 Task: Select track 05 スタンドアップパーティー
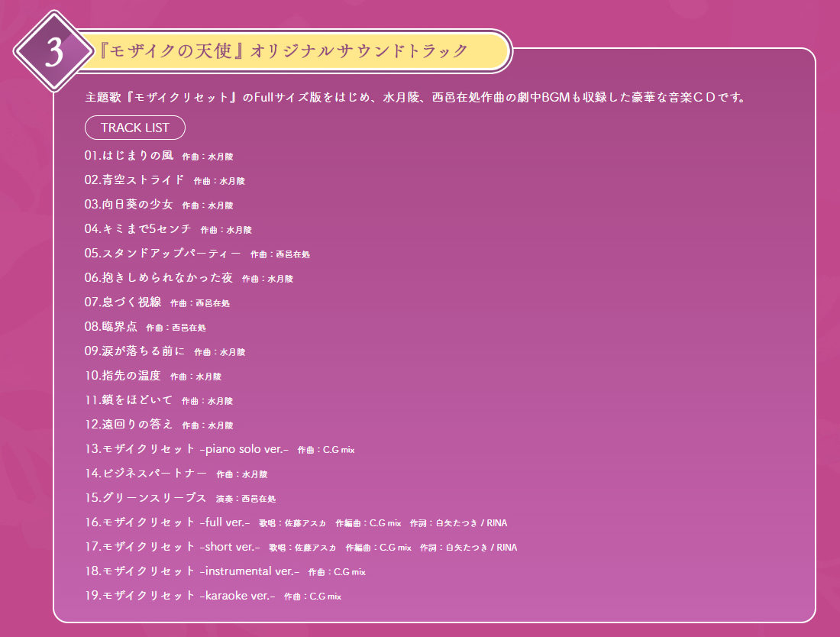tap(163, 254)
